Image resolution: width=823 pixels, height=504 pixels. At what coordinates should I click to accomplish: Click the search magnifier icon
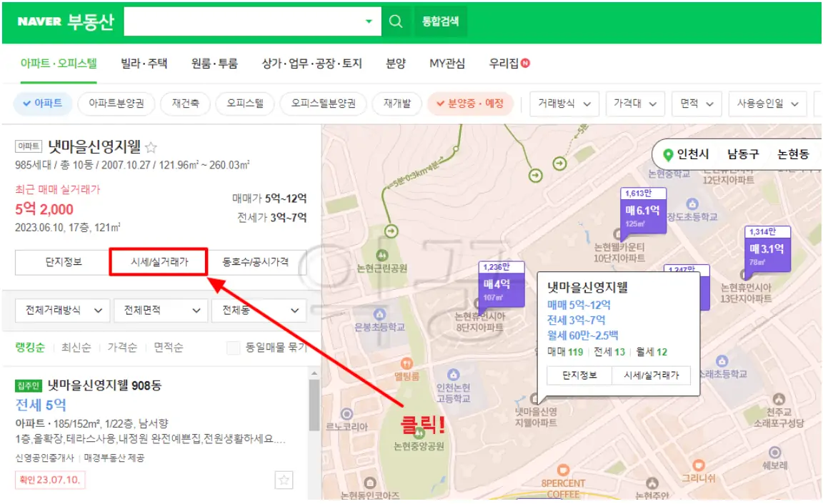click(x=396, y=21)
